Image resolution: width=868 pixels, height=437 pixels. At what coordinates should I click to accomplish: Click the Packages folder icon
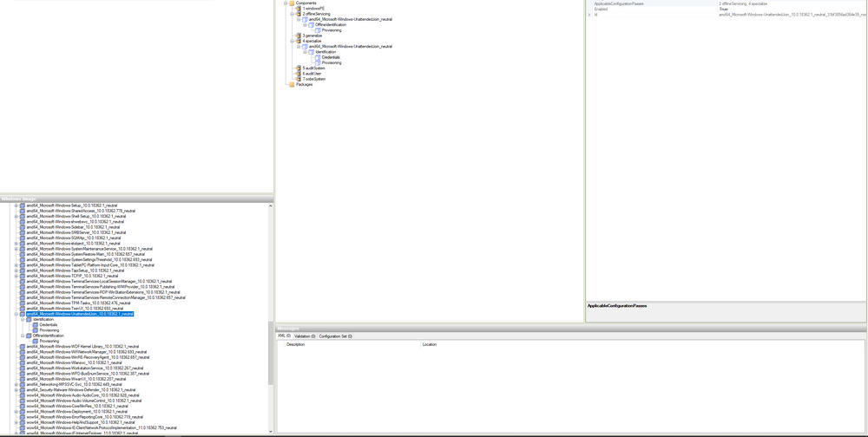tap(292, 85)
